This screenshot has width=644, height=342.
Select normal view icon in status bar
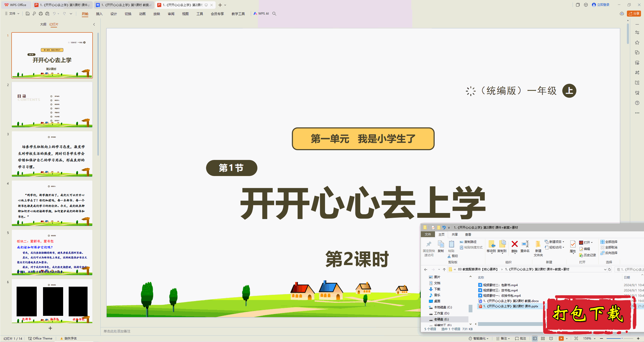tap(535, 338)
